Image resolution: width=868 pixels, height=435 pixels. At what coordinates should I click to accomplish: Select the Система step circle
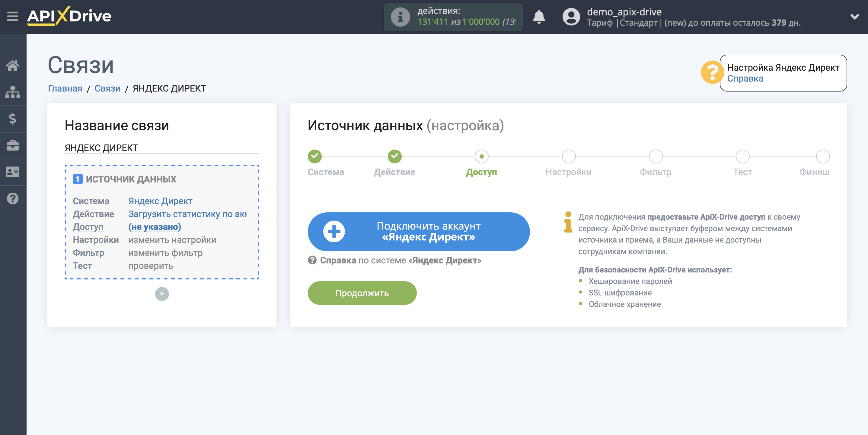click(x=314, y=156)
